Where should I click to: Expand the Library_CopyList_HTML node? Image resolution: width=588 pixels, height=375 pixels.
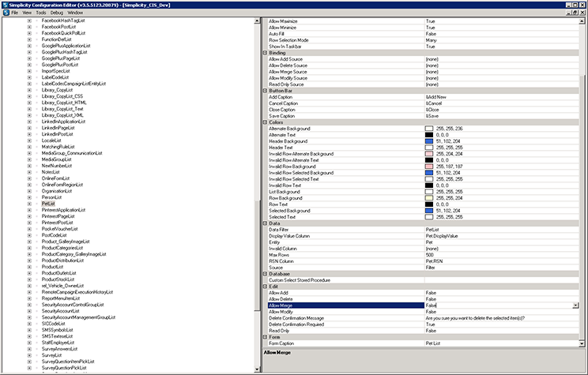(x=29, y=101)
